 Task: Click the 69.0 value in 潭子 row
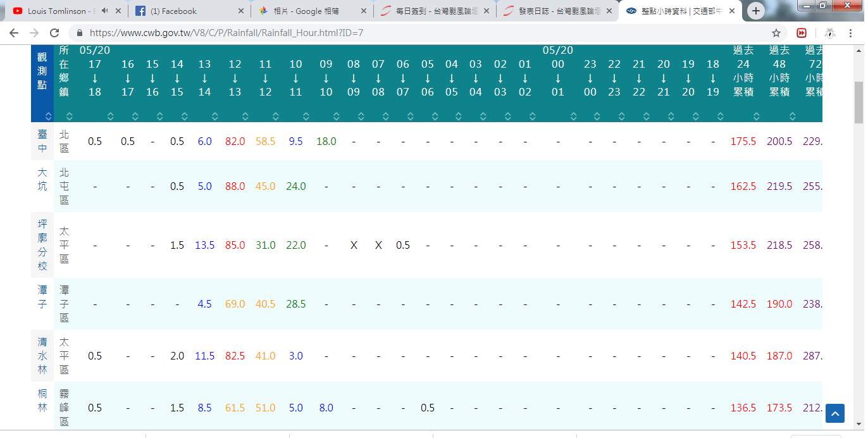click(x=235, y=304)
